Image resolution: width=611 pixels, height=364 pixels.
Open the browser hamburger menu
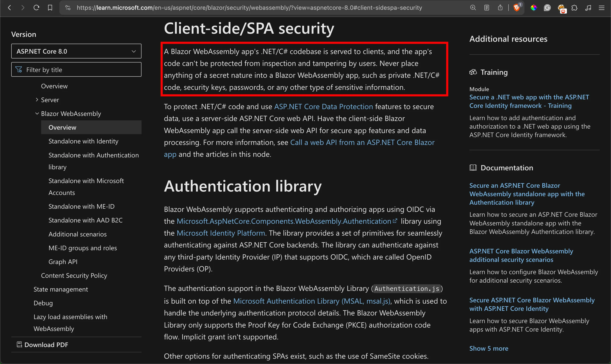[x=601, y=8]
